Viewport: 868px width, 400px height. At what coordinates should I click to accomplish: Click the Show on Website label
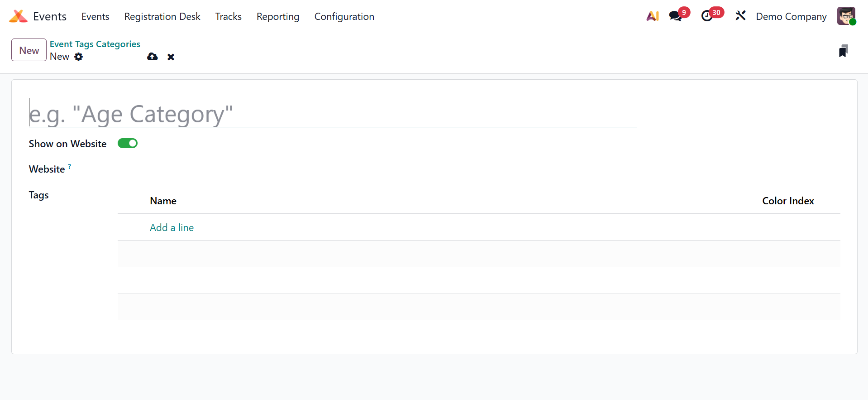tap(68, 144)
